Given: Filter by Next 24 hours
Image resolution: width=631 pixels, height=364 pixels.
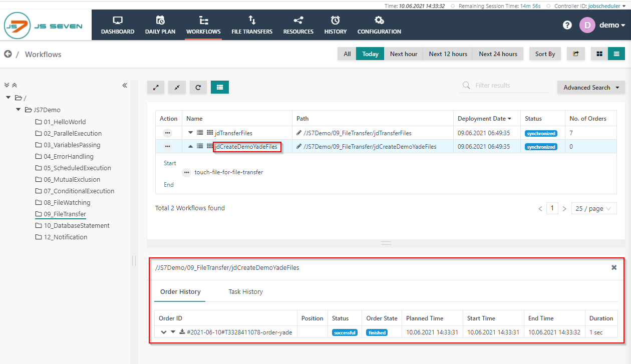Looking at the screenshot, I should 498,54.
